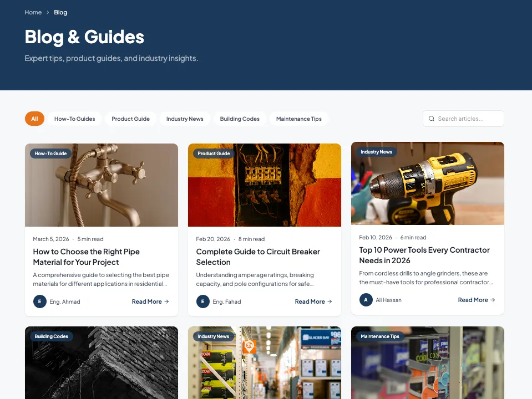Screen dimensions: 532x399
Task: Click '6 min read' label
Action: pos(413,237)
